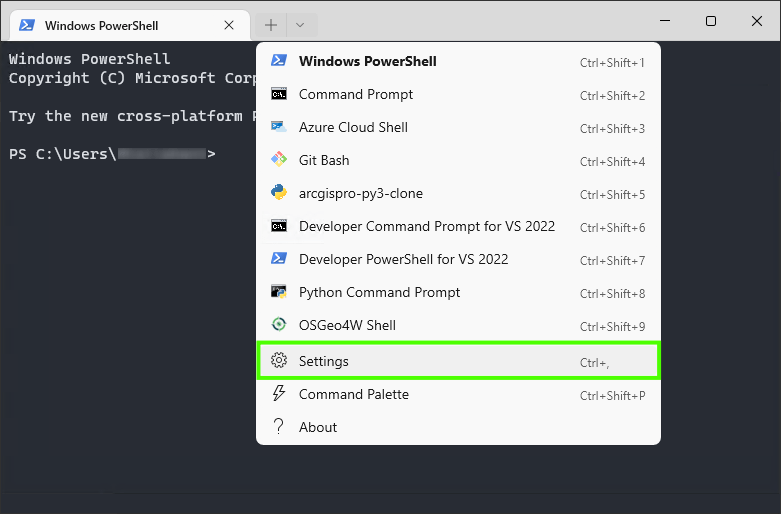Choose the Windows PowerShell profile entry

[367, 61]
